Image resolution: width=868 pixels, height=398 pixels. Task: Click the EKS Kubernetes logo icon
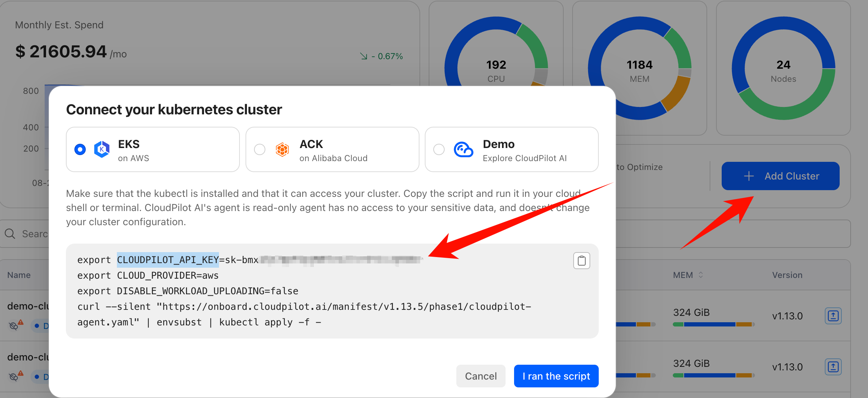click(x=102, y=149)
